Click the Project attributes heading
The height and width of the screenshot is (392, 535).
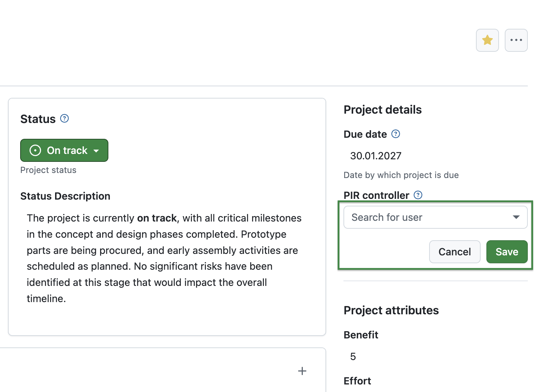tap(391, 310)
